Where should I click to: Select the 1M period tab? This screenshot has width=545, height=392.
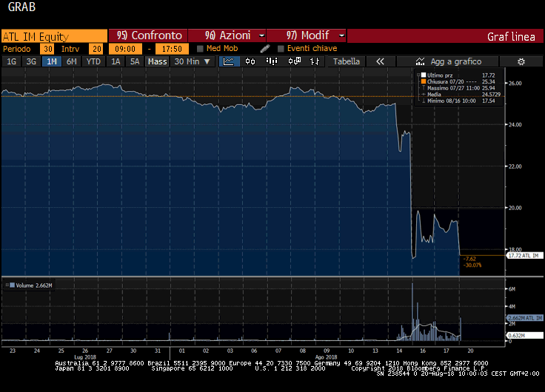[x=51, y=61]
